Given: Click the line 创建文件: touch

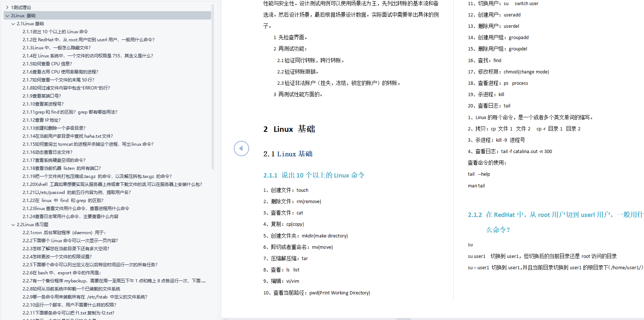Looking at the screenshot, I should 286,190.
